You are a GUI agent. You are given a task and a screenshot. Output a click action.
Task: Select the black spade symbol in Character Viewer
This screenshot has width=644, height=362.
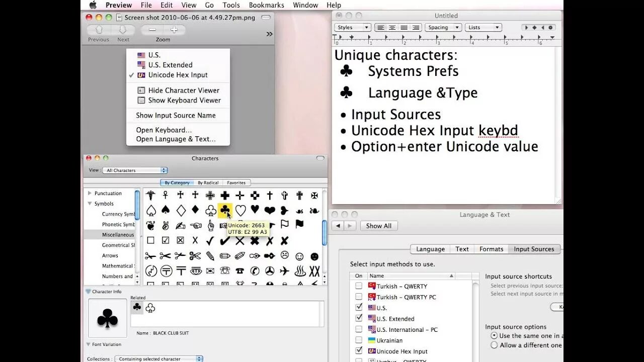pyautogui.click(x=167, y=209)
